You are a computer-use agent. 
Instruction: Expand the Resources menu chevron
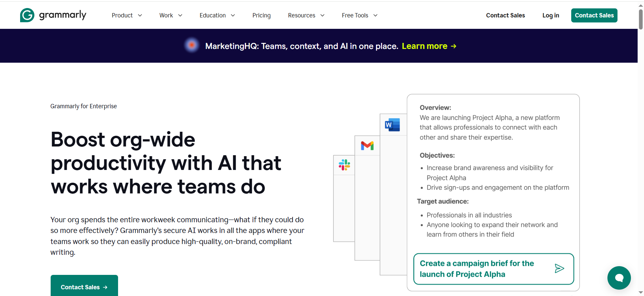(322, 15)
